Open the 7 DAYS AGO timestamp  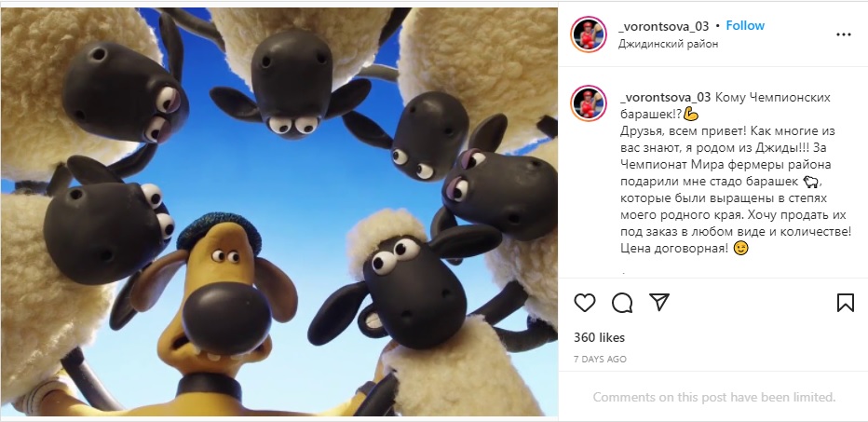(600, 359)
